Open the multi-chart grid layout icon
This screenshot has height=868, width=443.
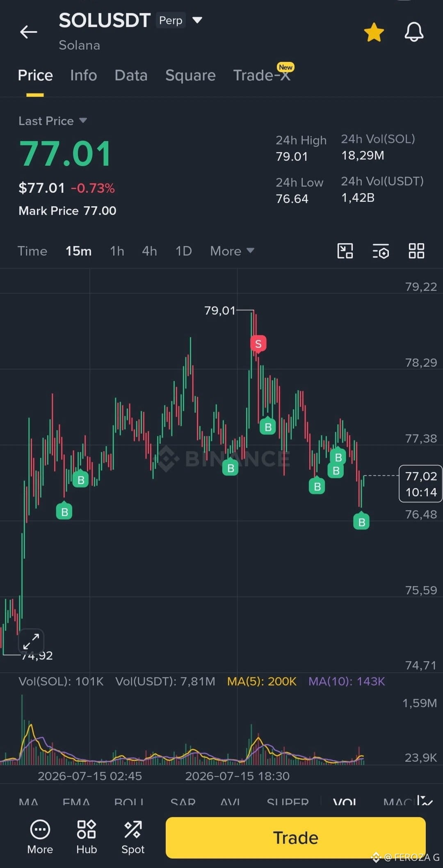[x=416, y=251]
